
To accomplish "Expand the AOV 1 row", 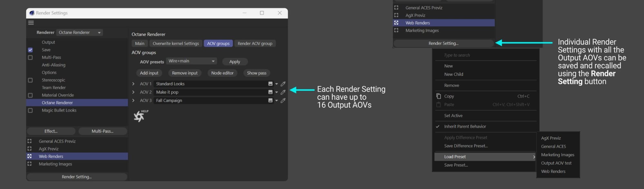I will [x=133, y=84].
